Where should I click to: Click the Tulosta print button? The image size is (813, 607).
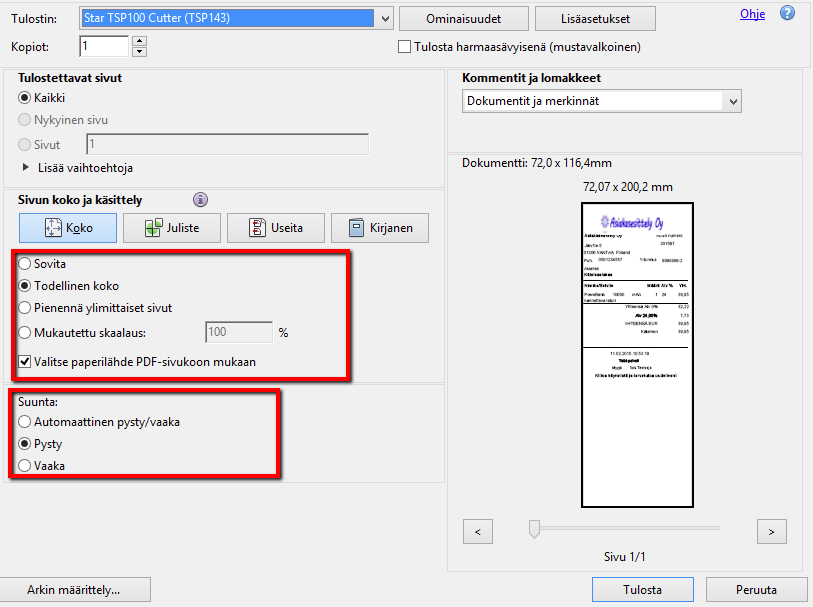click(641, 589)
